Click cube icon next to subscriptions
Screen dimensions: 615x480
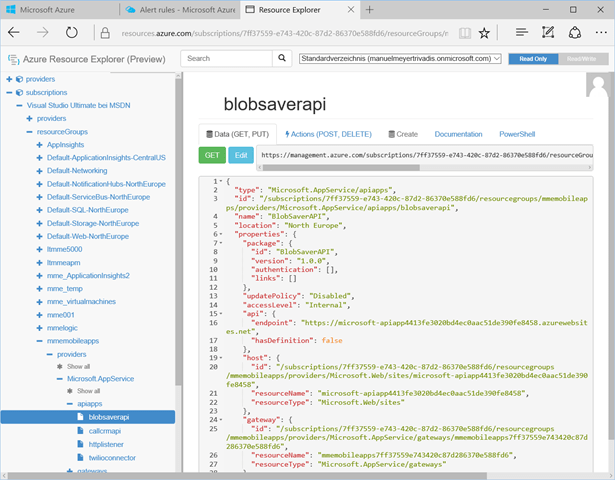coord(19,93)
